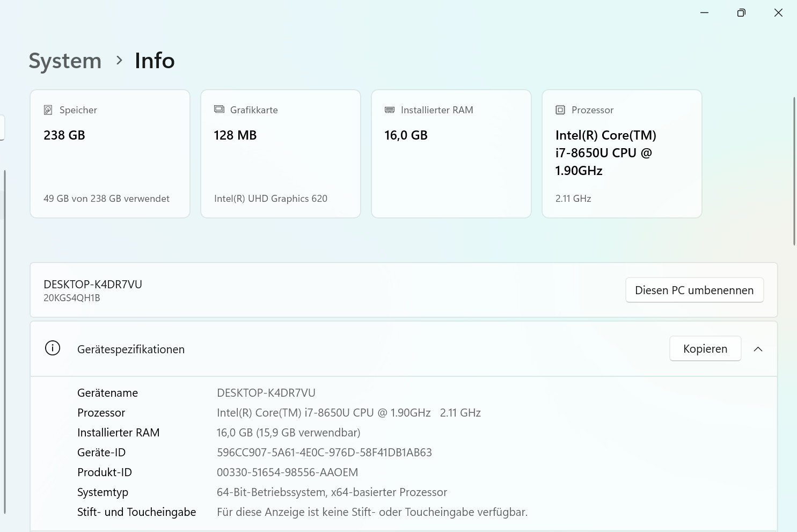Click the Grafikkarte display icon
This screenshot has width=797, height=532.
click(x=219, y=110)
